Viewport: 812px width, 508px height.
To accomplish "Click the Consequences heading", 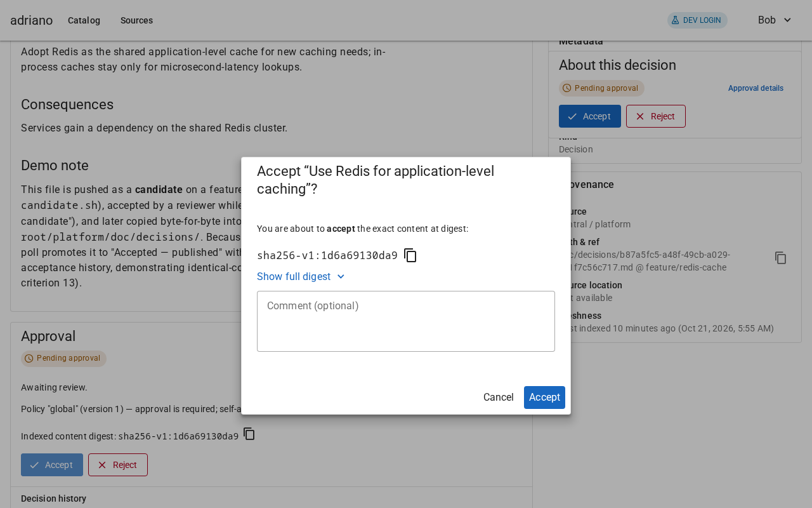I will [67, 105].
